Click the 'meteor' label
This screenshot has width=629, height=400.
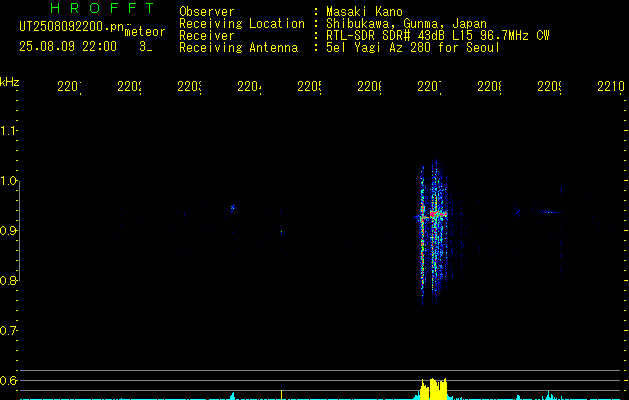coord(145,32)
